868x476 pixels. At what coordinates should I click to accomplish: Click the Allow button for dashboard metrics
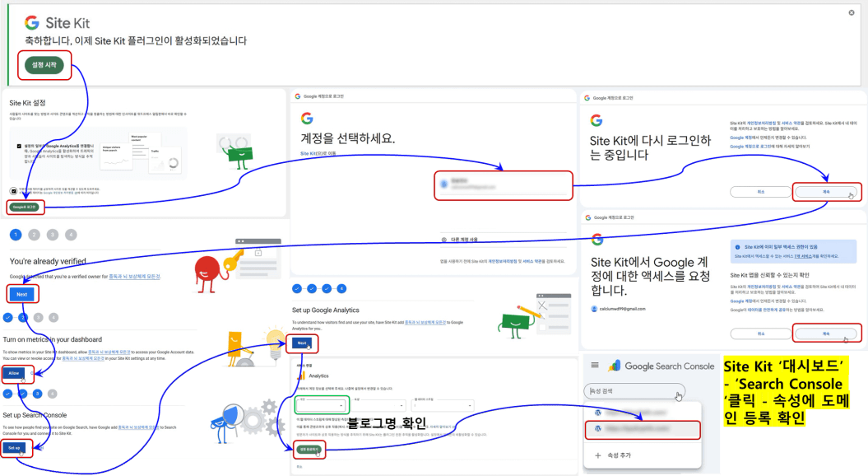14,373
